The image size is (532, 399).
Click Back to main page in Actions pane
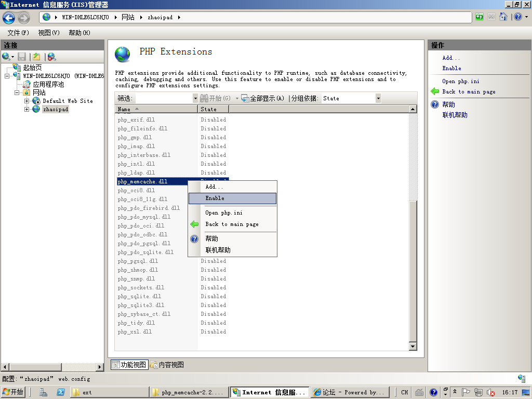click(x=469, y=91)
